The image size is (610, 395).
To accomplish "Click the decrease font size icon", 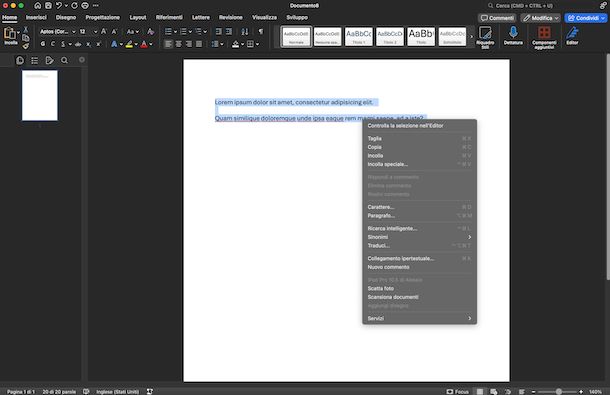I will tap(114, 32).
